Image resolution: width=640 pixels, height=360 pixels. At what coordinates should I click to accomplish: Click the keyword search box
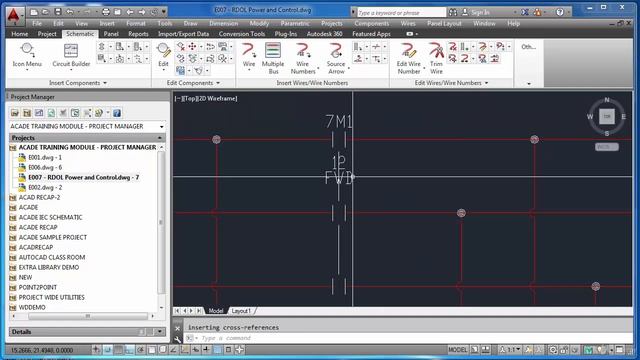click(401, 13)
